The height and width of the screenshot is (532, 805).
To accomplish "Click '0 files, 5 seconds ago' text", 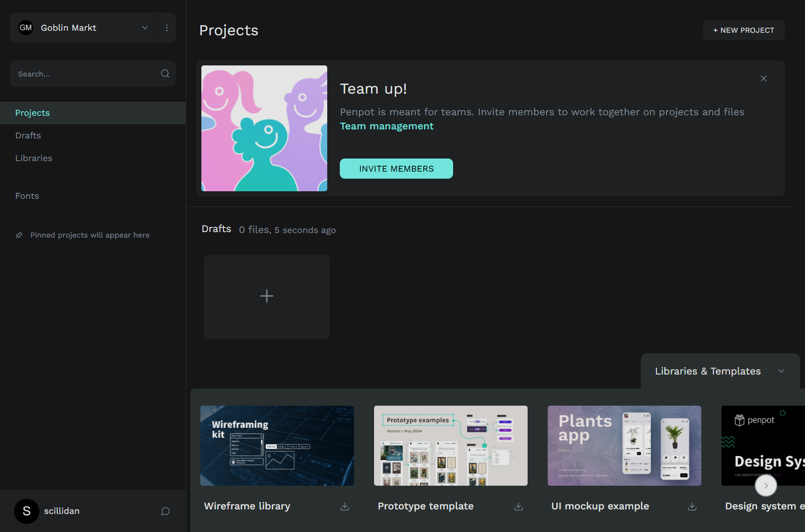I will click(287, 230).
